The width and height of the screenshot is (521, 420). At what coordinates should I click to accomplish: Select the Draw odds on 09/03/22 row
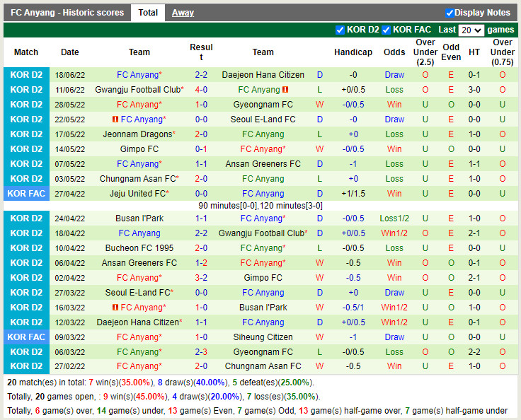pos(394,337)
